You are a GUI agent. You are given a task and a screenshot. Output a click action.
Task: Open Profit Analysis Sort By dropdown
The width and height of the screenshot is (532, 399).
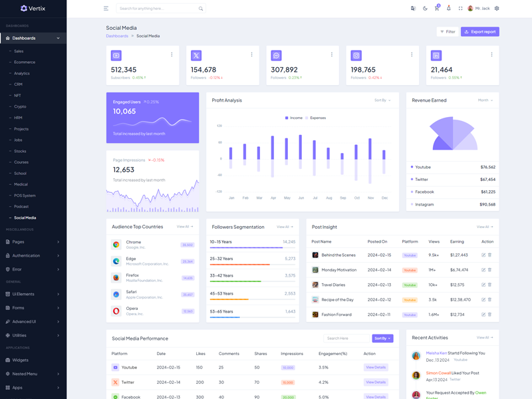pyautogui.click(x=382, y=100)
